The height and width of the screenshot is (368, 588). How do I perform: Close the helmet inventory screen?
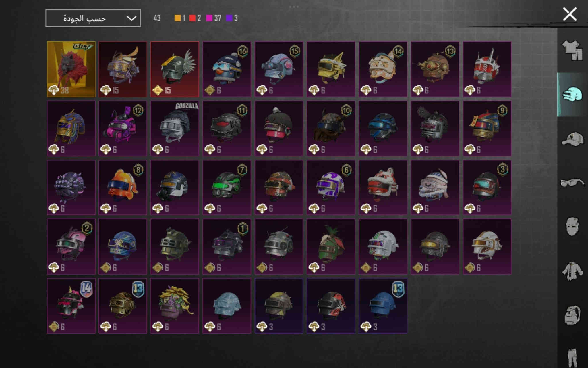(x=570, y=14)
